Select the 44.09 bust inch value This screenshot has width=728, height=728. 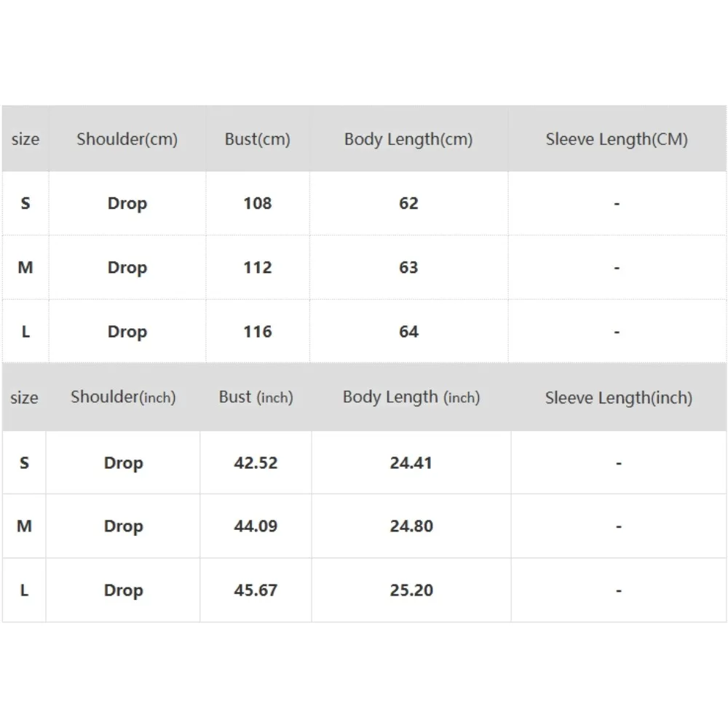256,526
